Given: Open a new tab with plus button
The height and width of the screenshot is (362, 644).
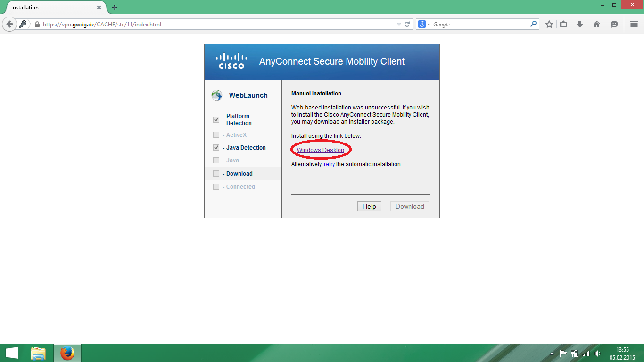Looking at the screenshot, I should [x=115, y=8].
